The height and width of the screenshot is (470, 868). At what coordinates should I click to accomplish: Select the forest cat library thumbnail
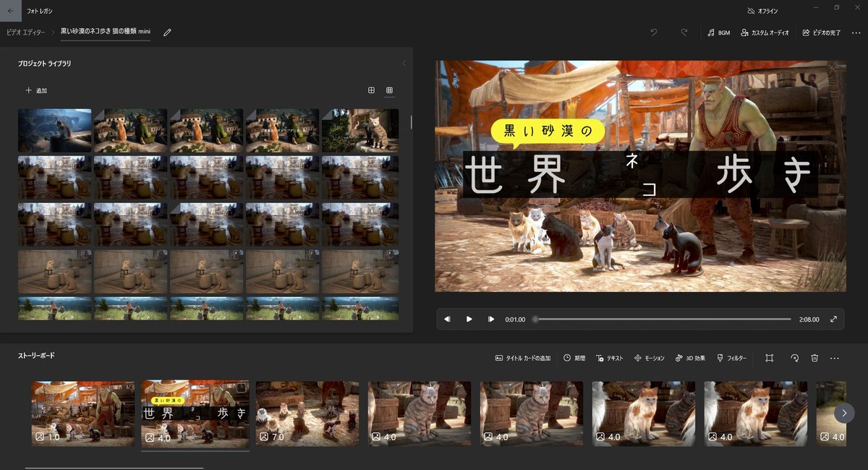(360, 130)
